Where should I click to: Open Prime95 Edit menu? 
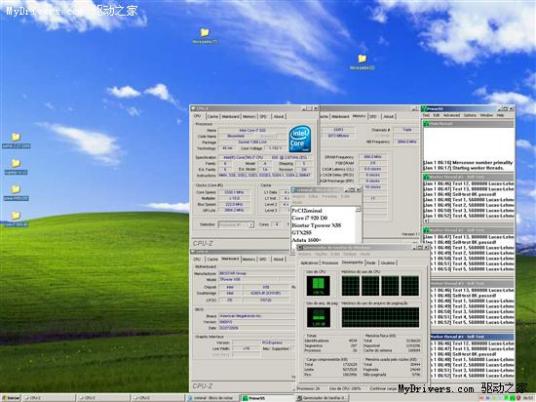pos(436,116)
